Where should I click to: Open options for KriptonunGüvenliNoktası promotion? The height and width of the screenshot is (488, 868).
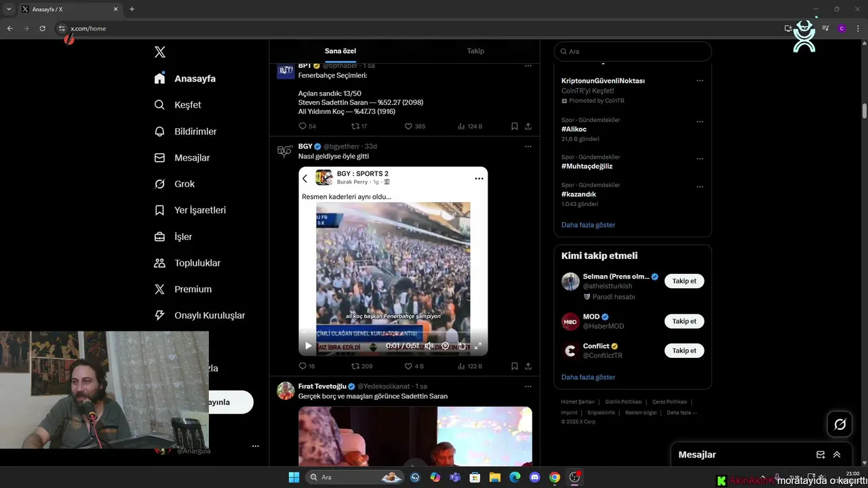coord(700,81)
